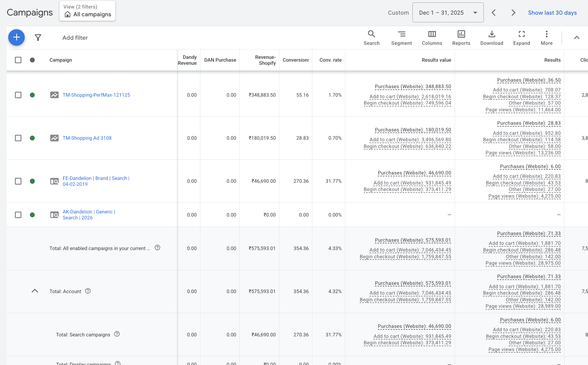This screenshot has height=365, width=588.
Task: Click Performance Max icon for TM-Shopping-PerfMax-121125
Action: coord(54,95)
